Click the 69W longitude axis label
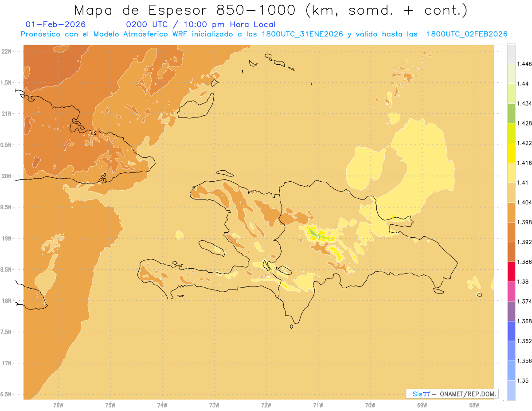 pos(422,405)
